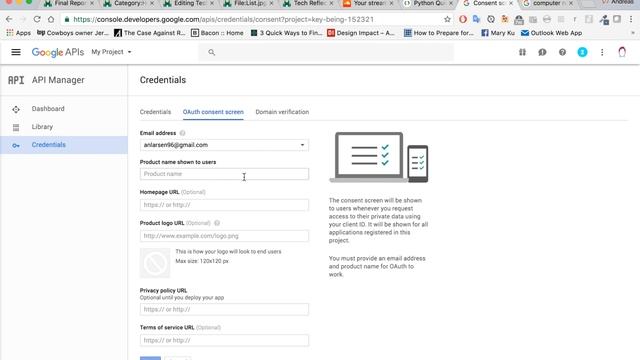Viewport: 640px width, 360px height.
Task: Expand the My Project selector
Action: [111, 52]
